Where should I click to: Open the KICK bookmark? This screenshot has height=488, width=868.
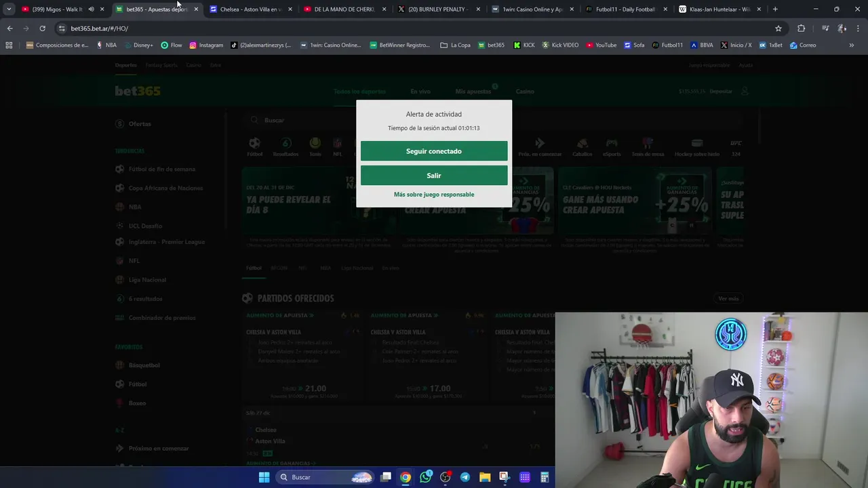tap(524, 45)
